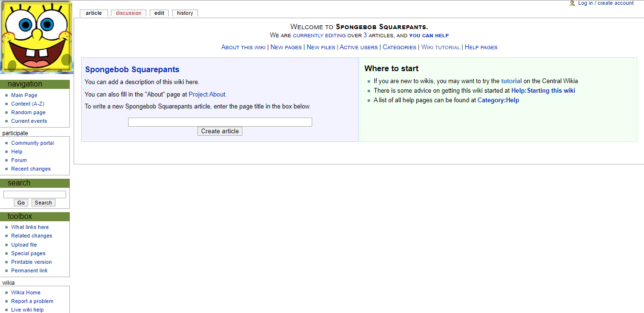The height and width of the screenshot is (313, 644).
Task: Click the new article title input box
Action: pyautogui.click(x=220, y=122)
